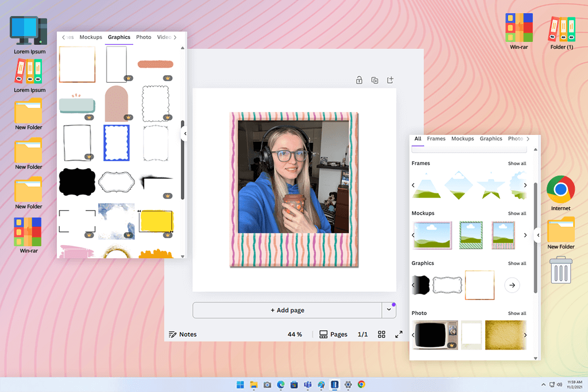Screen dimensions: 588x392
Task: Click the search field in the right panel
Action: point(469,150)
